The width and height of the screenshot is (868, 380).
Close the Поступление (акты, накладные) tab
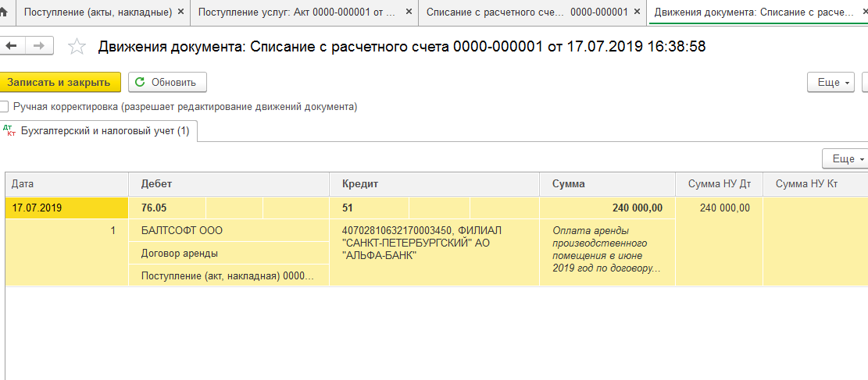click(x=180, y=12)
